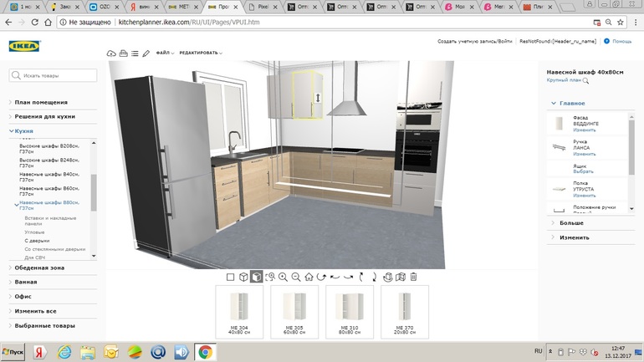Click the zoom in magnifier icon
644x362 pixels.
click(x=283, y=277)
